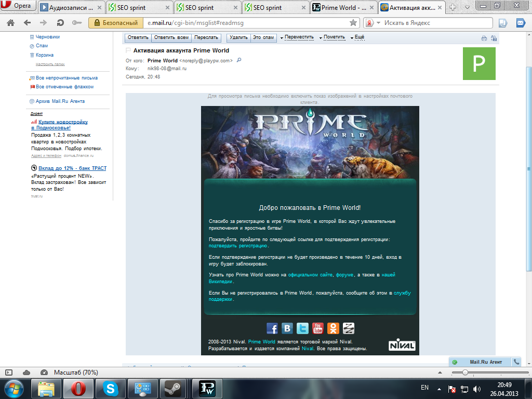Image resolution: width=532 pixels, height=399 pixels.
Task: Go to browser home page icon
Action: coord(11,23)
